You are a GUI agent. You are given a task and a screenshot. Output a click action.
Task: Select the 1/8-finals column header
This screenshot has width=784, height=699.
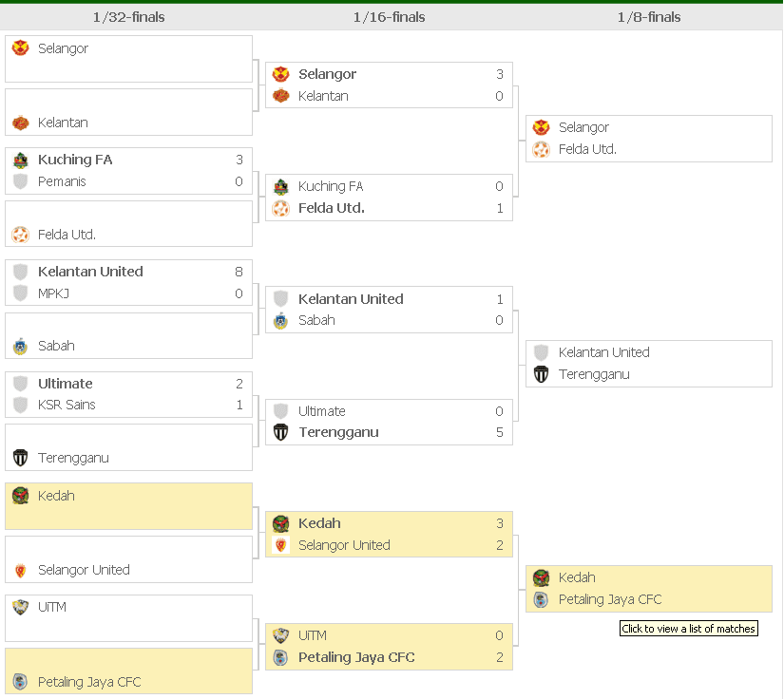(x=649, y=17)
